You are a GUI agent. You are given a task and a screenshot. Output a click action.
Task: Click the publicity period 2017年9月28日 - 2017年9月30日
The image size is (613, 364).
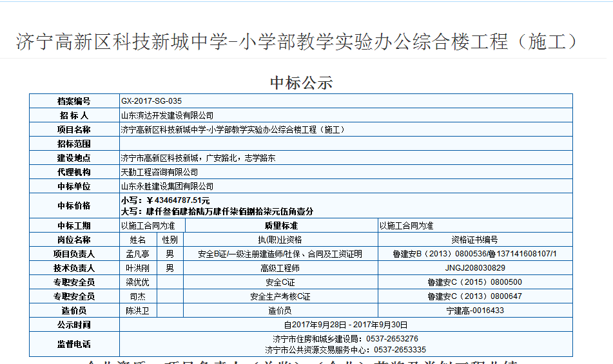tap(345, 325)
